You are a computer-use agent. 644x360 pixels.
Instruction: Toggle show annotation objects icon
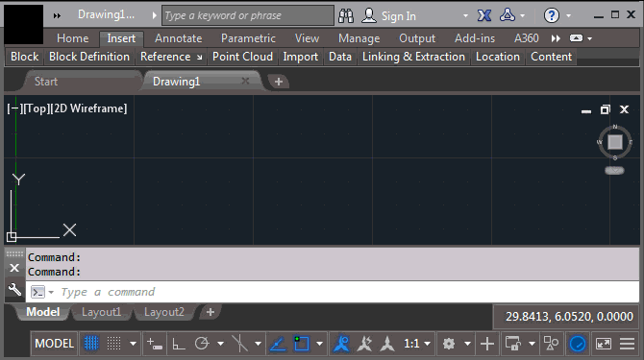341,343
